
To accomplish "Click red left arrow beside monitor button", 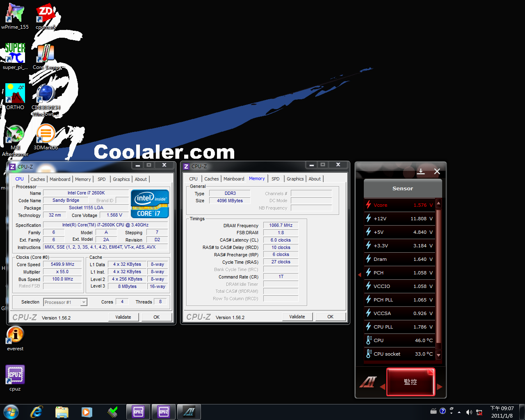I will 382,387.
